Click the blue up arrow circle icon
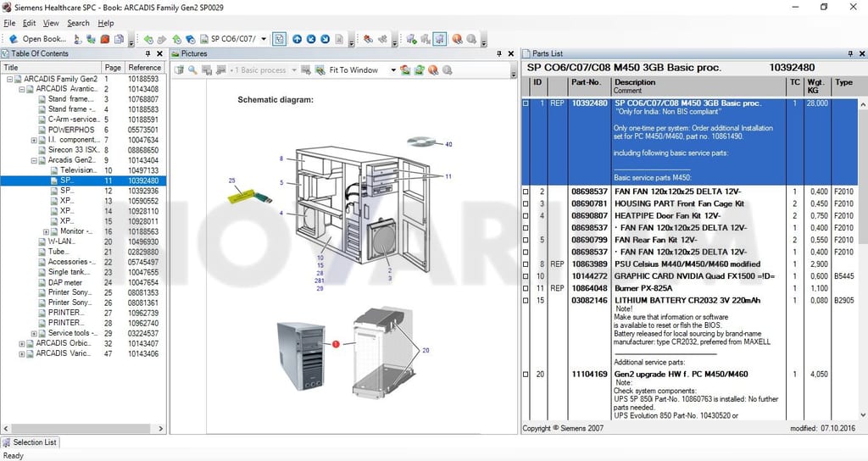 pyautogui.click(x=298, y=39)
